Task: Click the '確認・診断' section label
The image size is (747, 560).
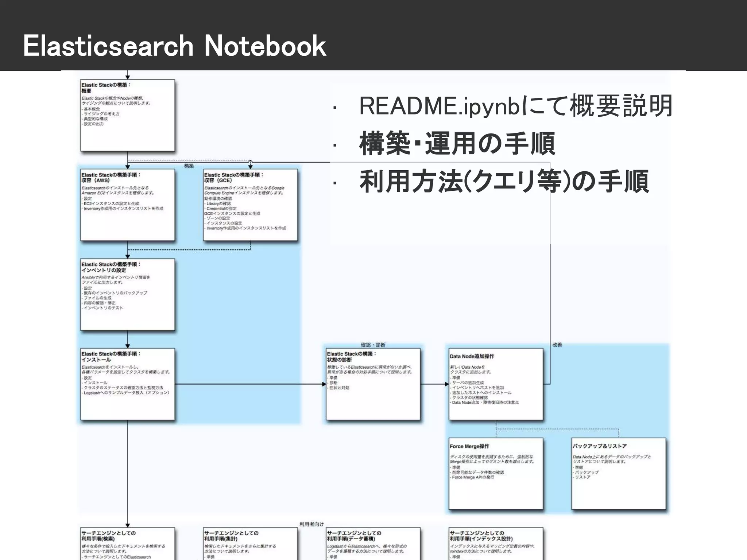Action: 373,345
